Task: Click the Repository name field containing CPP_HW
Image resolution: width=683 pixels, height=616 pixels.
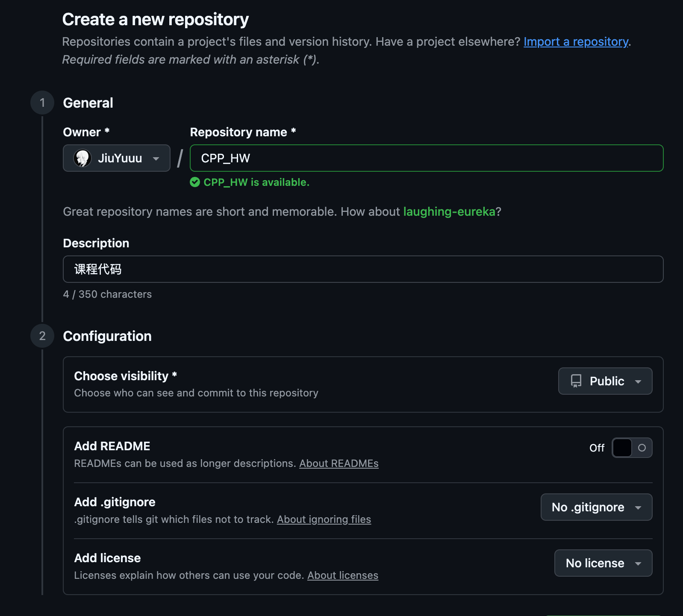Action: tap(426, 158)
